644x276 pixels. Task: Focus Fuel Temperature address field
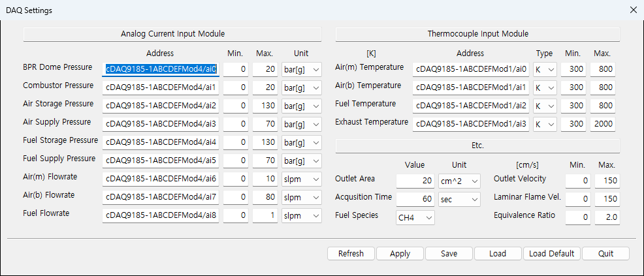(472, 106)
